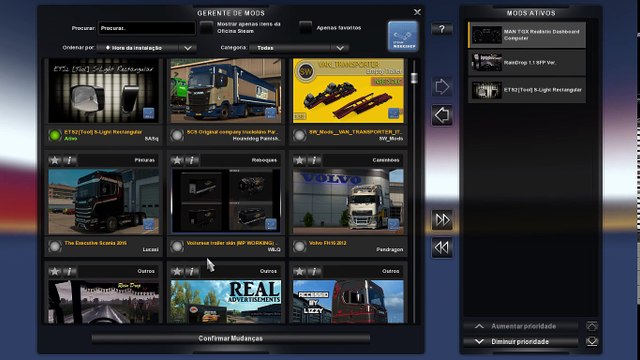Show info for Real Advertisements mod
Image resolution: width=640 pixels, height=360 pixels.
click(x=191, y=271)
